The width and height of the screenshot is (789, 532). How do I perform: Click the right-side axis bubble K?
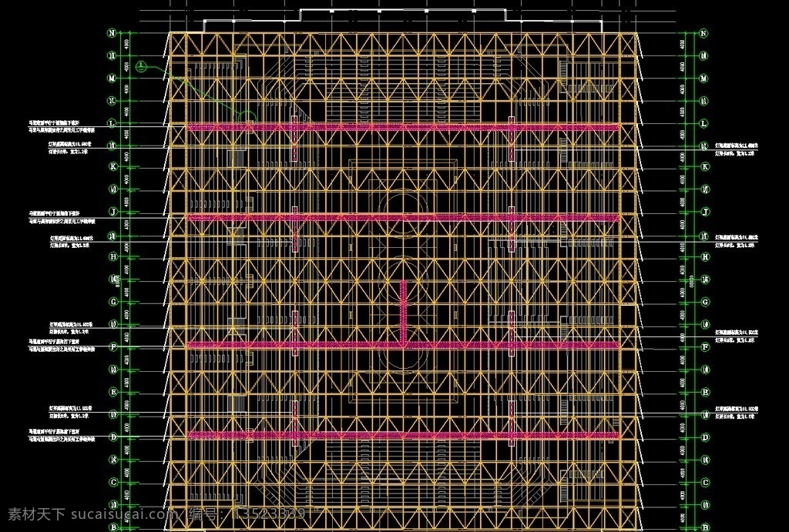[704, 166]
